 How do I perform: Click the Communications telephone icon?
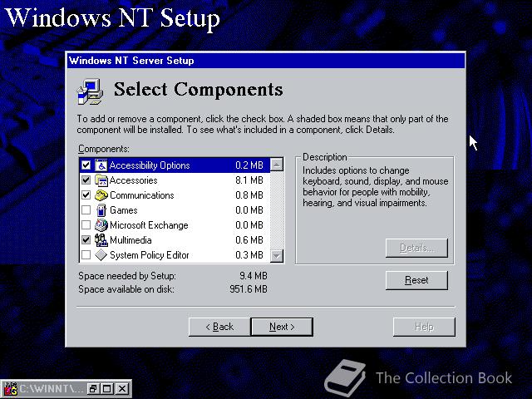click(101, 195)
